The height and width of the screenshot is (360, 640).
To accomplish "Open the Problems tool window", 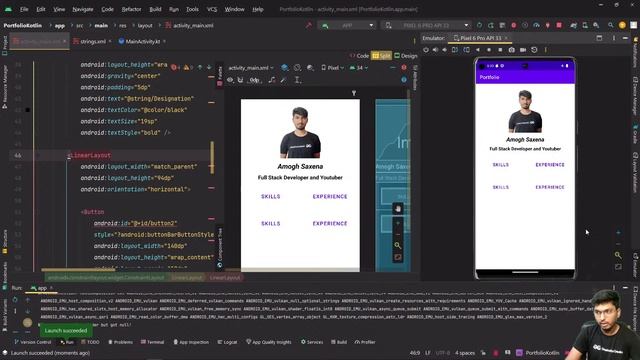I will click(120, 342).
